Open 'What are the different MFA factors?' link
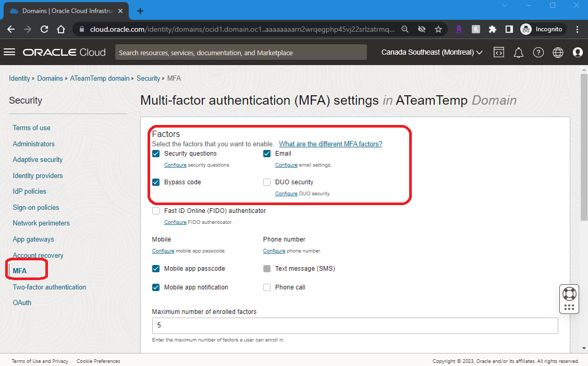Image resolution: width=588 pixels, height=366 pixels. click(330, 144)
